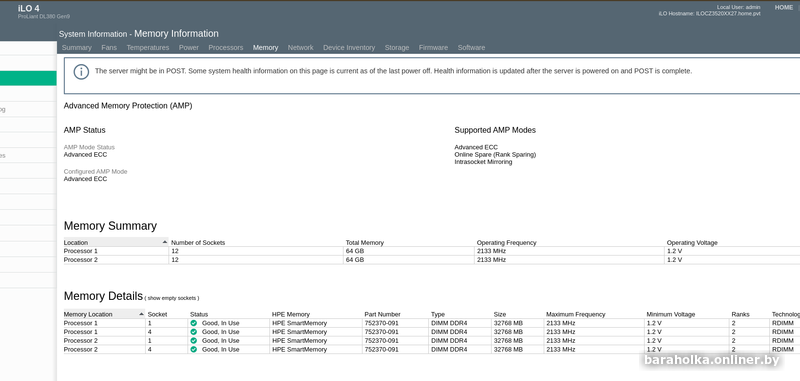Click HPE Memory column header
The height and width of the screenshot is (381, 800).
point(291,314)
